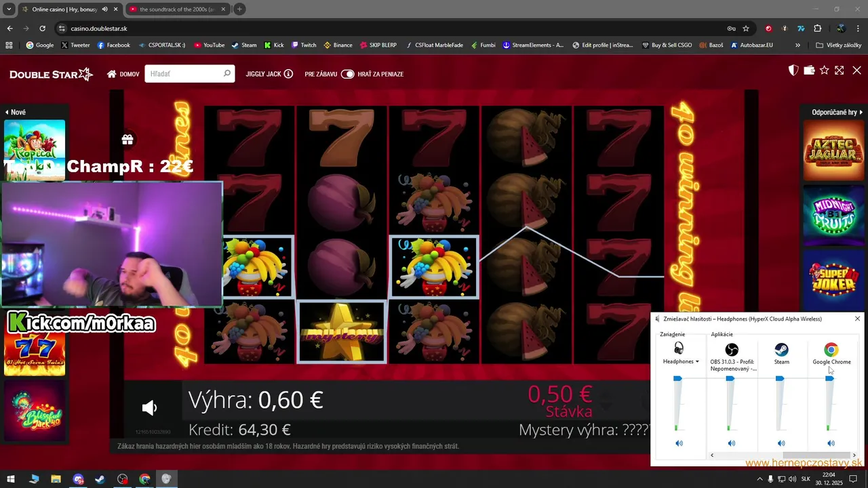Image resolution: width=868 pixels, height=488 pixels.
Task: Open the StreamElements bookmark
Action: pyautogui.click(x=533, y=45)
